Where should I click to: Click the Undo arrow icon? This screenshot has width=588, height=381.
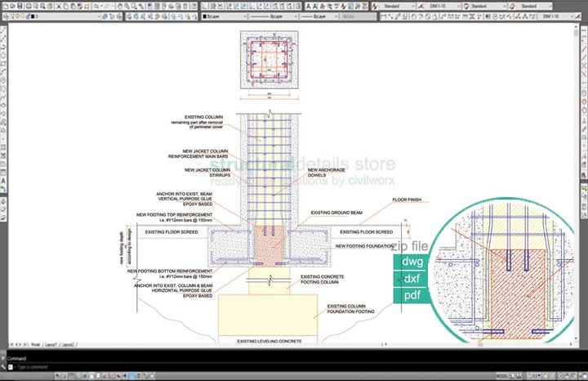96,6
